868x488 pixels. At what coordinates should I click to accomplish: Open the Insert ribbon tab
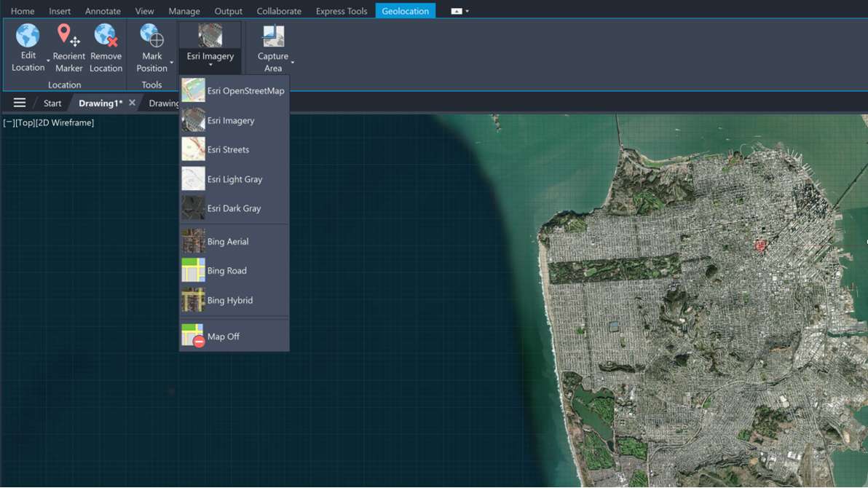(x=60, y=11)
